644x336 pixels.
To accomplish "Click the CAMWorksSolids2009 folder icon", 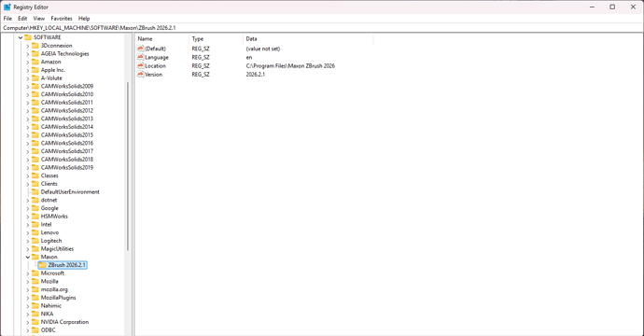I will click(35, 86).
